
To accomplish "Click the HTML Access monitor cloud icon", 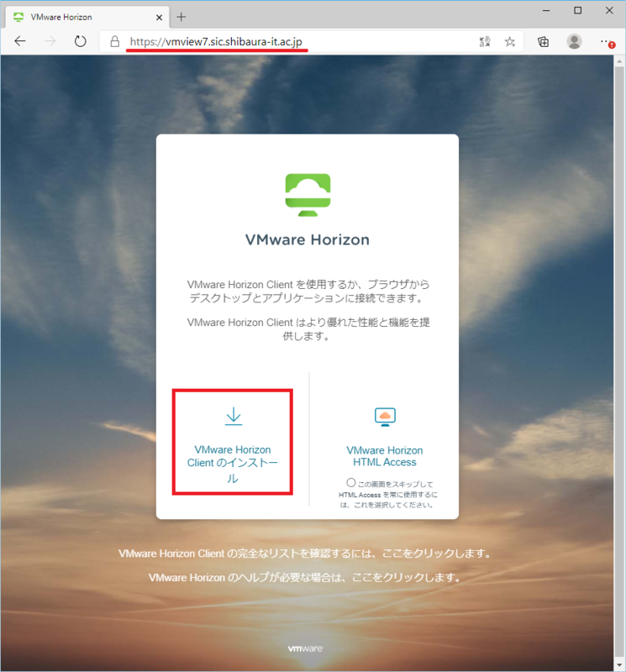I will point(385,417).
